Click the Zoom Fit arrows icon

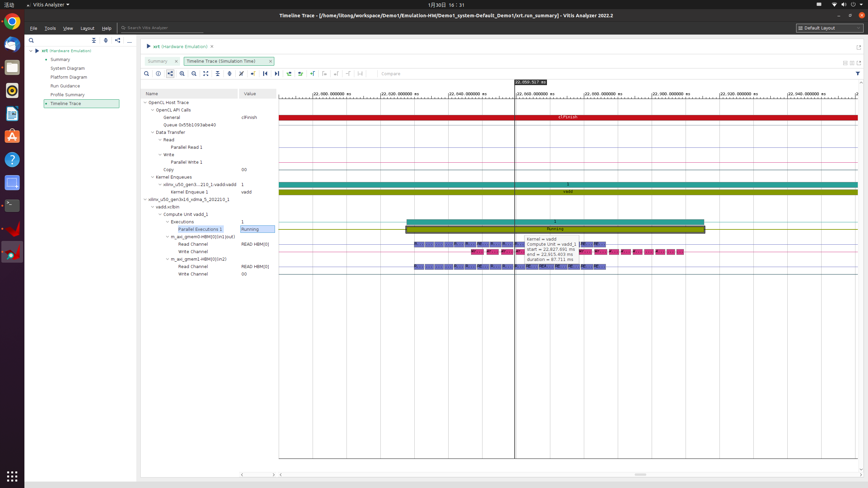pyautogui.click(x=206, y=74)
